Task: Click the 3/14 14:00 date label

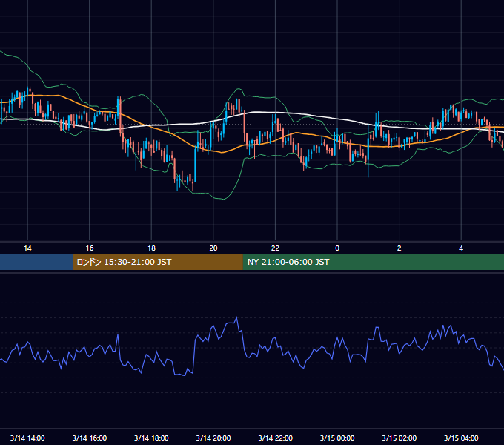Action: 27,438
